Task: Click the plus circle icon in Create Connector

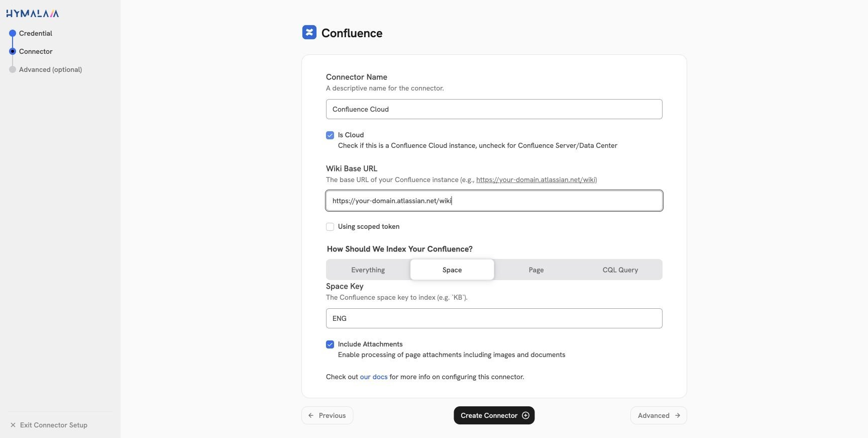Action: pyautogui.click(x=525, y=415)
